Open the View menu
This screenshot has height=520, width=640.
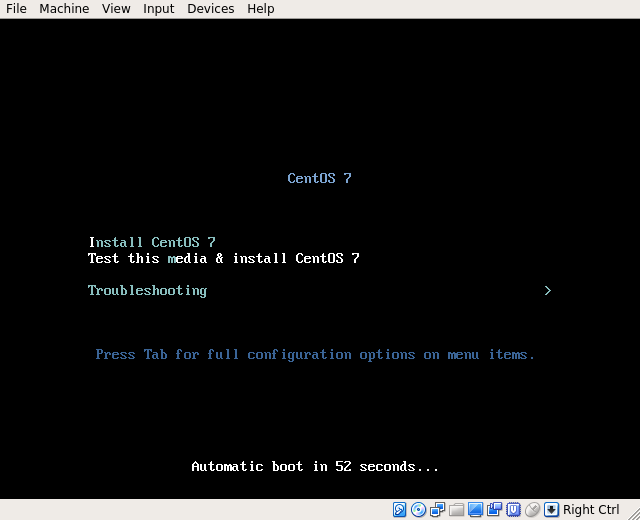116,9
